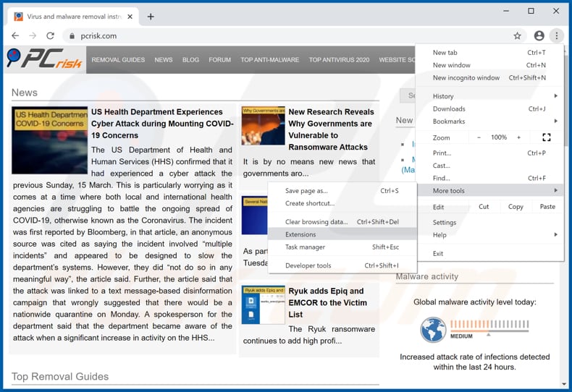The image size is (572, 392).
Task: Increase zoom with the plus button
Action: 518,137
